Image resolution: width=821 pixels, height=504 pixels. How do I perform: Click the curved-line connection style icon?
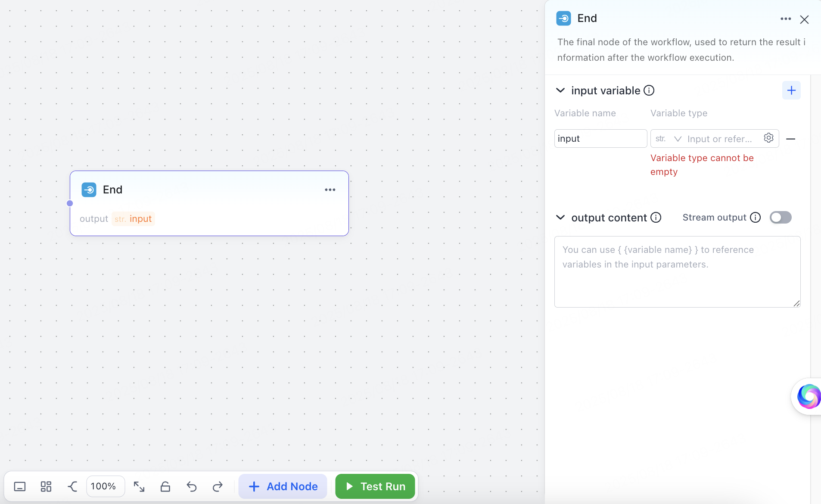(72, 486)
